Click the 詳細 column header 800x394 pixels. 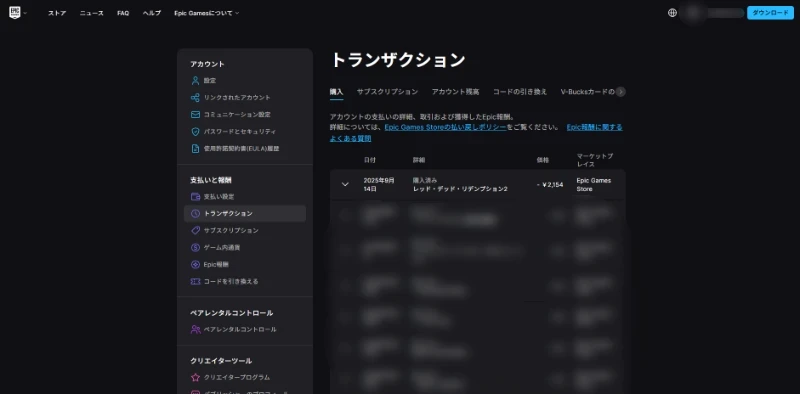[419, 160]
